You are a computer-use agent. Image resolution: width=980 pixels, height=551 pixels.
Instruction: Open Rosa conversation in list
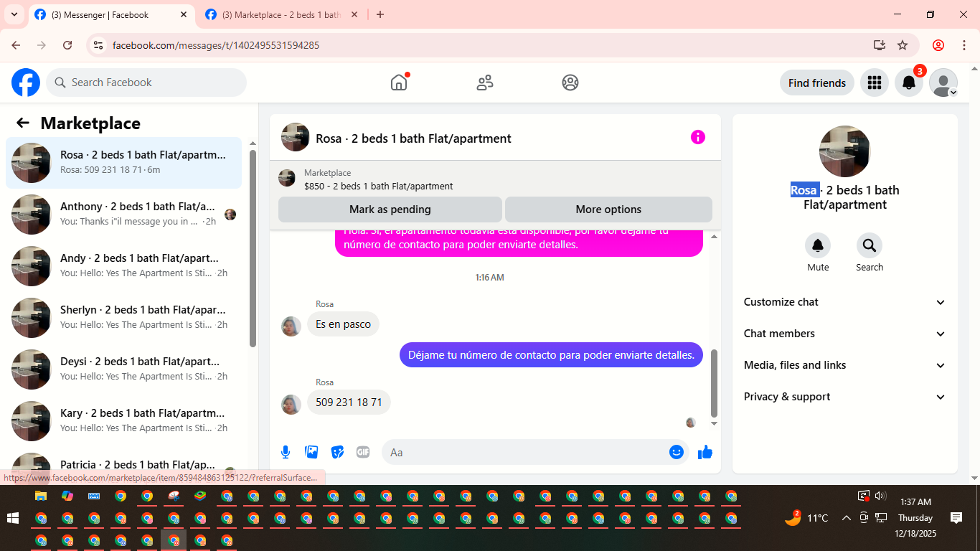tap(124, 163)
